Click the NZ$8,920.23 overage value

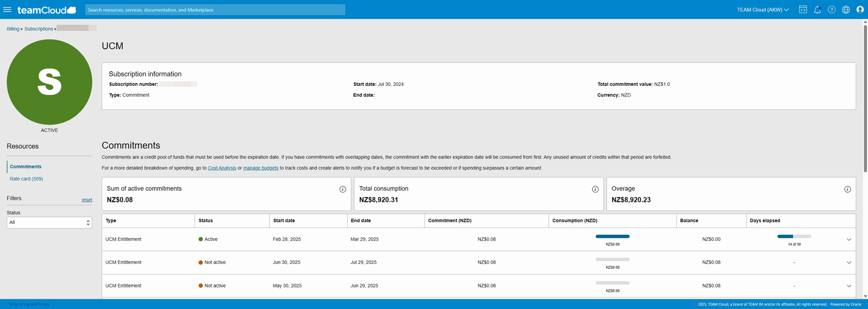(631, 200)
